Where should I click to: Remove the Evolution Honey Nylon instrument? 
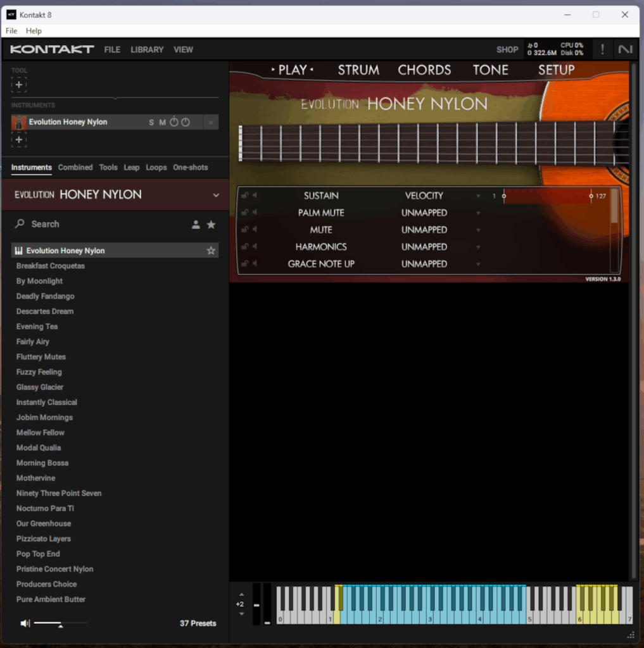pyautogui.click(x=211, y=122)
